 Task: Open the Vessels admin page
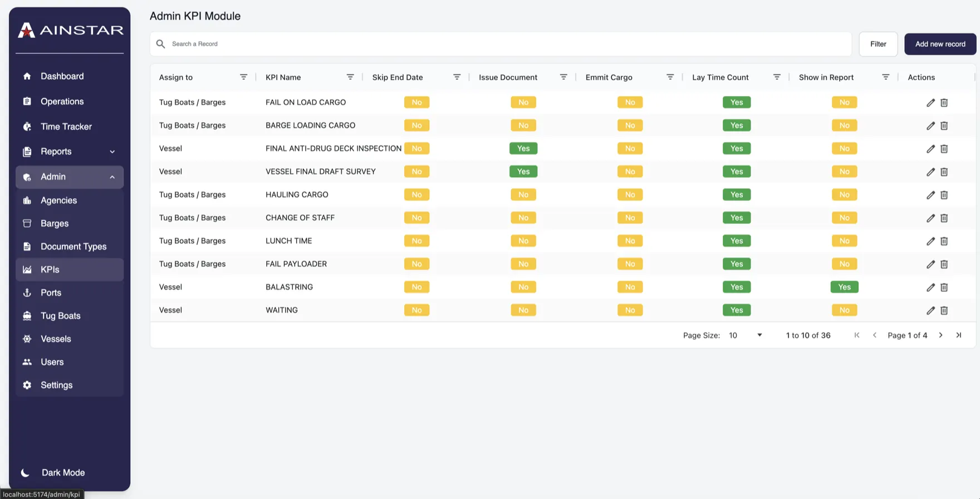tap(70, 339)
